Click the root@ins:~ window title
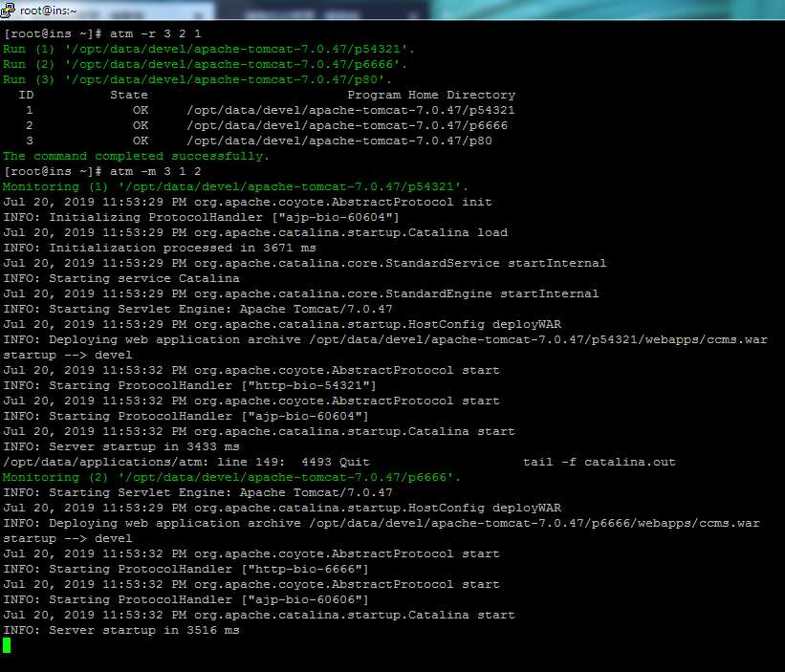 (x=48, y=11)
